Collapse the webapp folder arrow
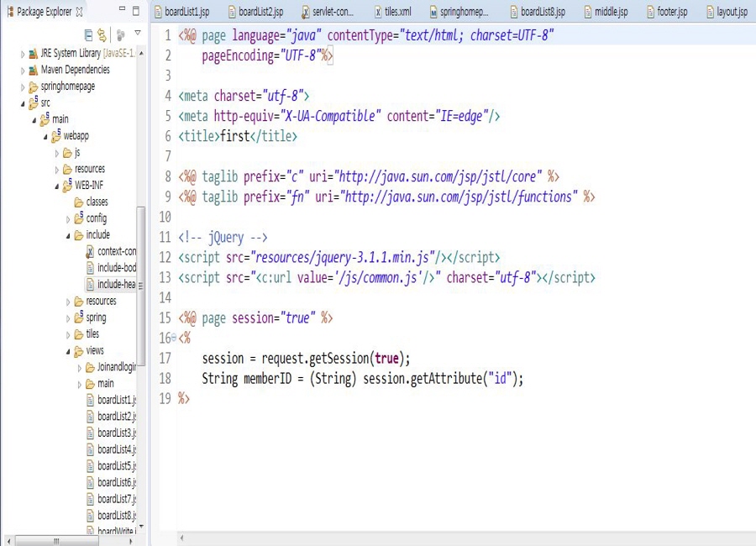This screenshot has height=546, width=756. tap(45, 137)
